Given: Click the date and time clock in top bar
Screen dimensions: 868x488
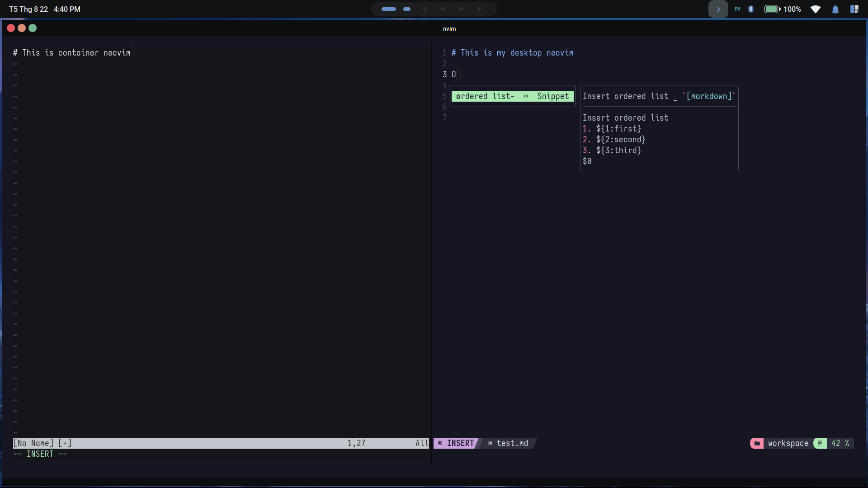Looking at the screenshot, I should click(45, 9).
